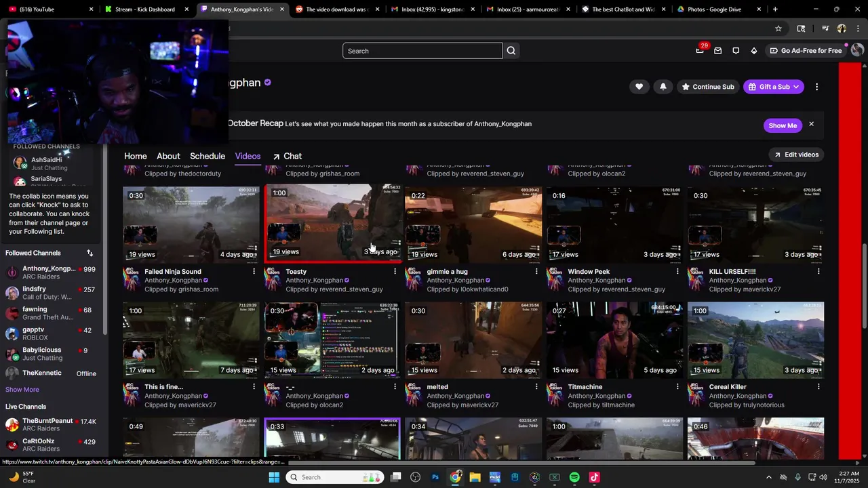Open Photoshop from the taskbar
868x488 pixels.
click(x=435, y=477)
